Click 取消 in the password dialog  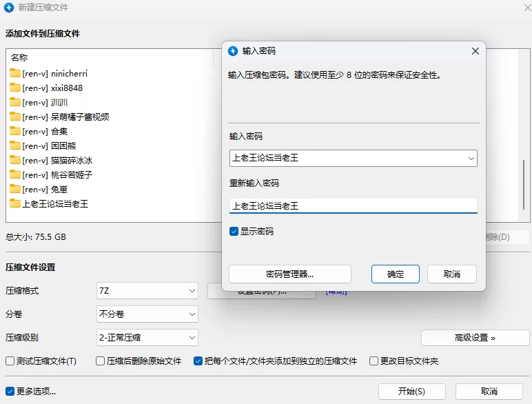[452, 274]
